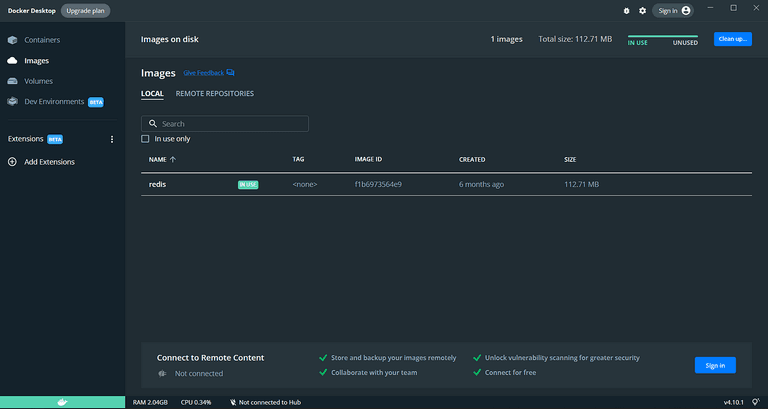Click the Upgrade plan button

coord(85,11)
